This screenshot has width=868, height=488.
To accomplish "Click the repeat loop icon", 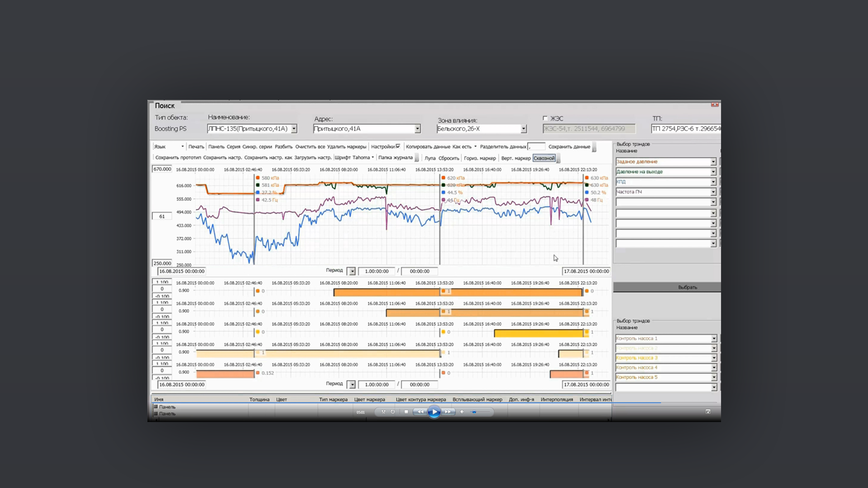I will [x=393, y=412].
